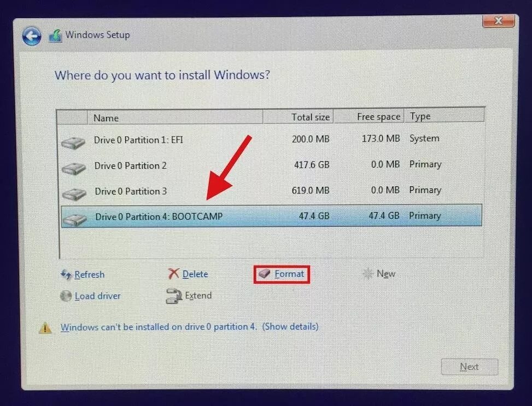Sort by the Name column header
Image resolution: width=532 pixels, height=406 pixels.
[175, 117]
